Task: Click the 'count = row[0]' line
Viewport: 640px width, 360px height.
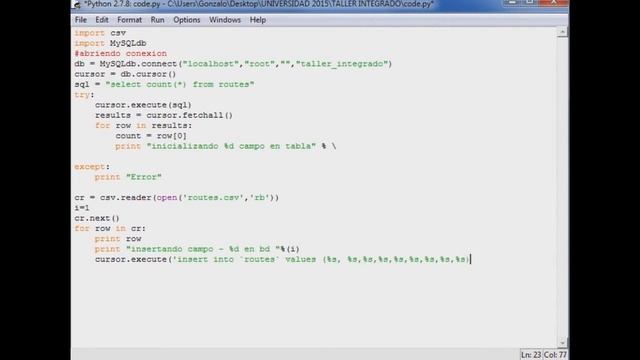Action: pyautogui.click(x=151, y=136)
